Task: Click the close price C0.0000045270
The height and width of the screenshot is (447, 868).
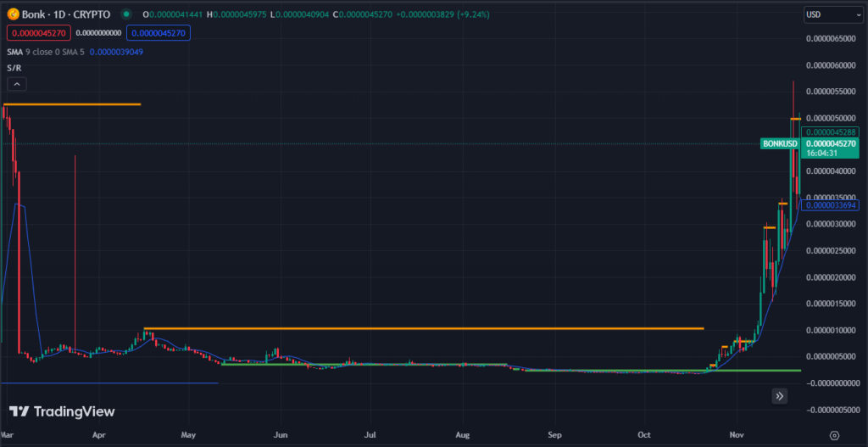Action: [364, 14]
